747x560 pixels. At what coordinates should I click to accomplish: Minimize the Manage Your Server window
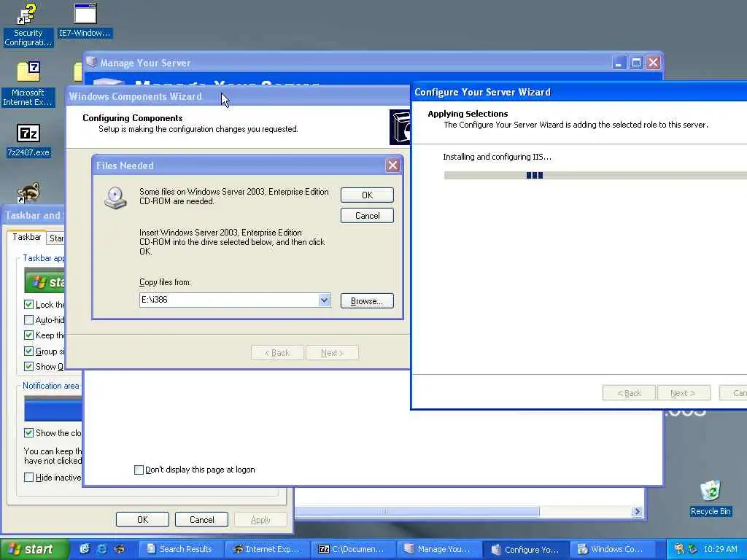click(x=619, y=63)
